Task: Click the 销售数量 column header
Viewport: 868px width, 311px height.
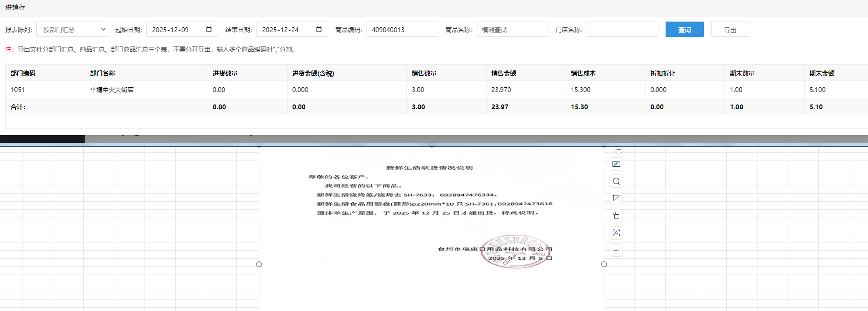Action: [424, 73]
